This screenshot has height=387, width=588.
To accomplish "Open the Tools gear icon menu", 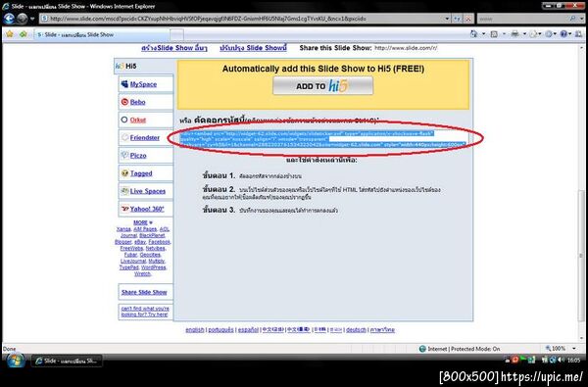I will click(x=549, y=34).
